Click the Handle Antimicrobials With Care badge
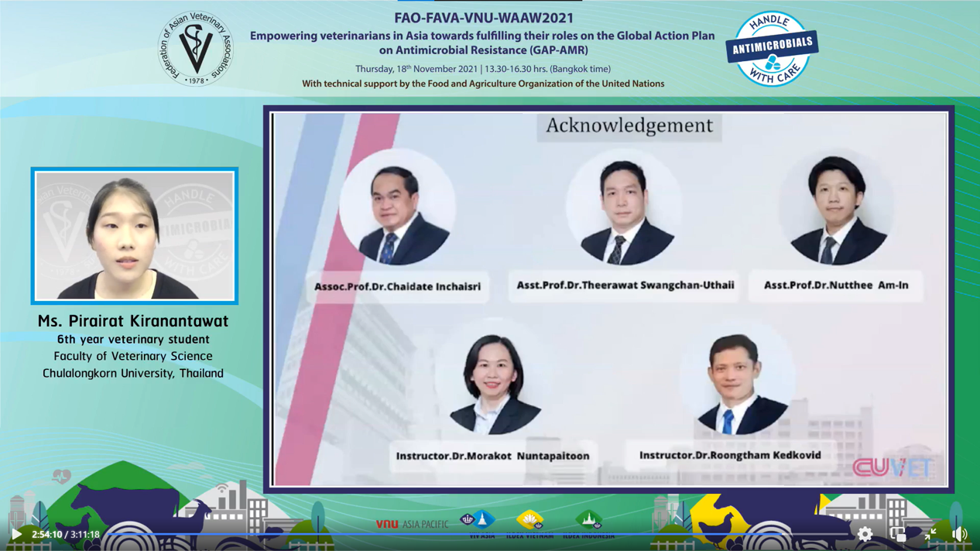 (x=772, y=48)
